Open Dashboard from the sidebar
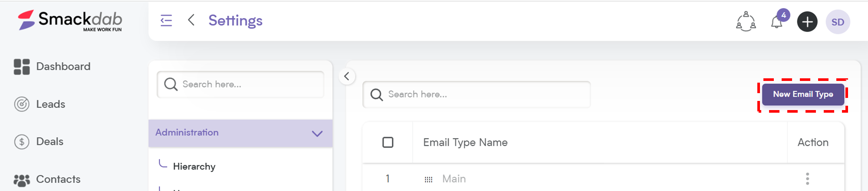Screen dimensions: 868x191 click(x=52, y=67)
